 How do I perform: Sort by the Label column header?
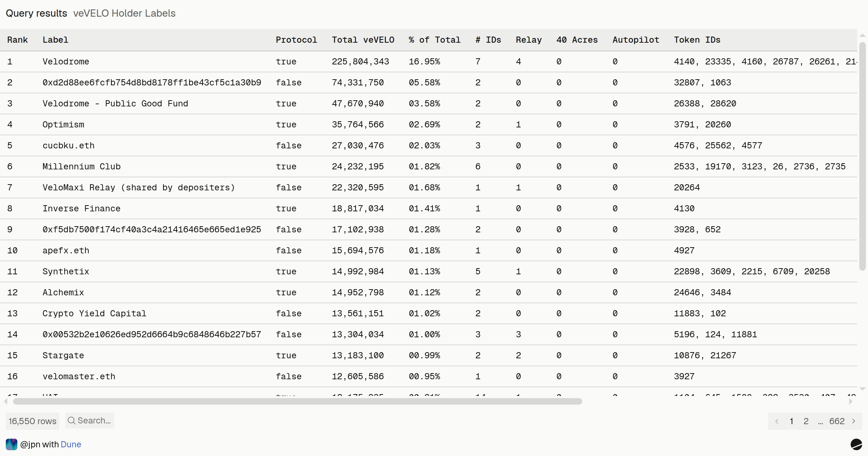(55, 40)
